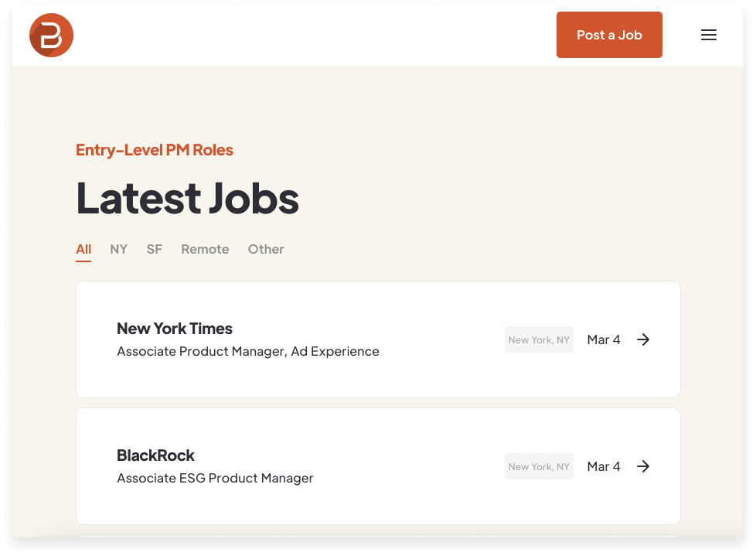Image resolution: width=756 pixels, height=556 pixels.
Task: Select the Remote filter tab
Action: click(x=204, y=249)
